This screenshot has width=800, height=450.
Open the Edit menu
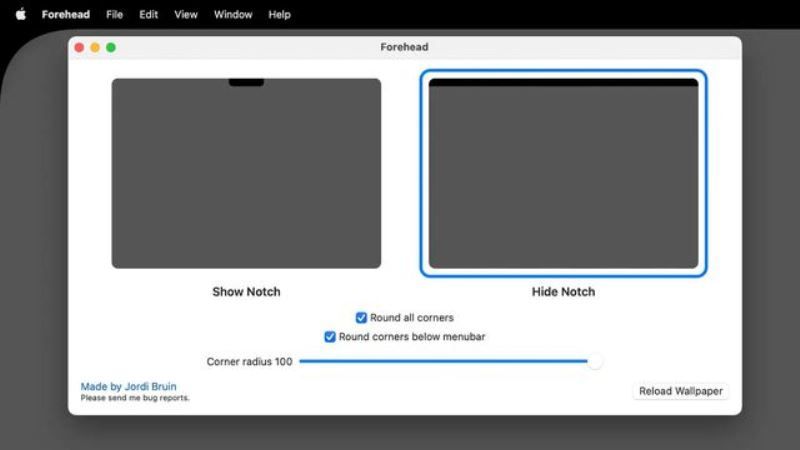coord(148,14)
